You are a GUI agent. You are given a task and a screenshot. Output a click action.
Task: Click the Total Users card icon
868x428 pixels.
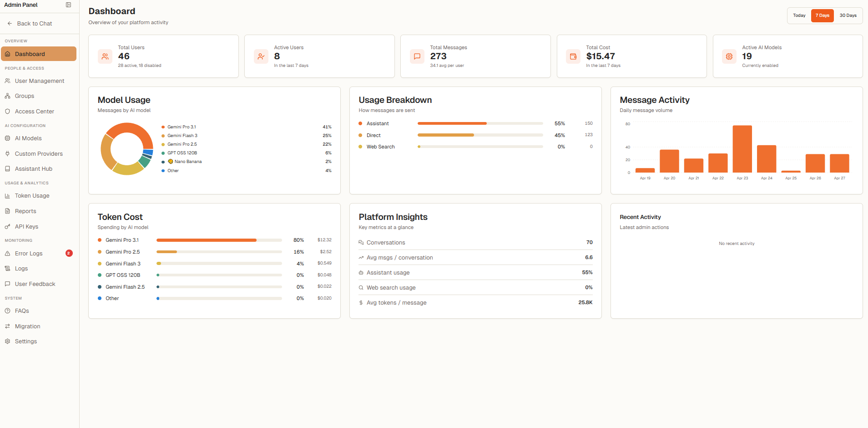point(105,56)
